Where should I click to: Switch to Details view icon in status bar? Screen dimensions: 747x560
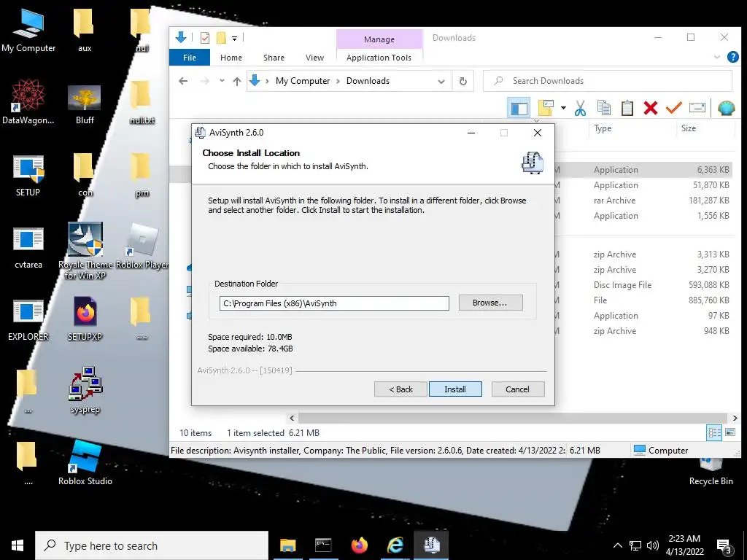coord(714,432)
